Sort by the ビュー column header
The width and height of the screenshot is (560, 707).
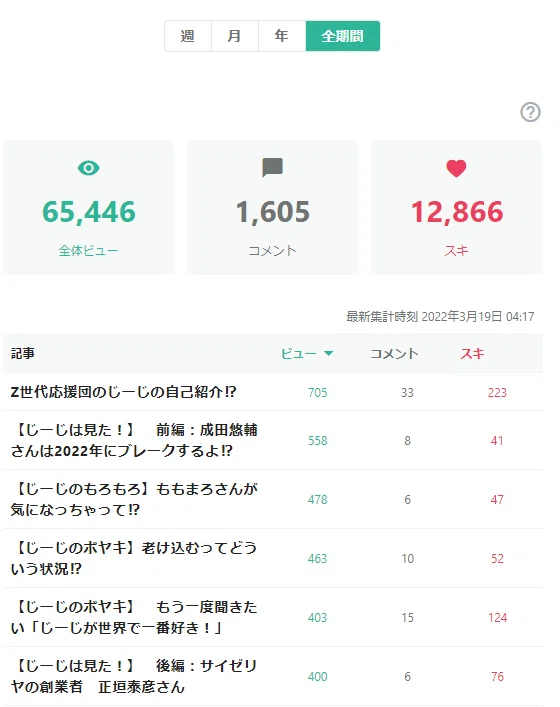tap(298, 354)
